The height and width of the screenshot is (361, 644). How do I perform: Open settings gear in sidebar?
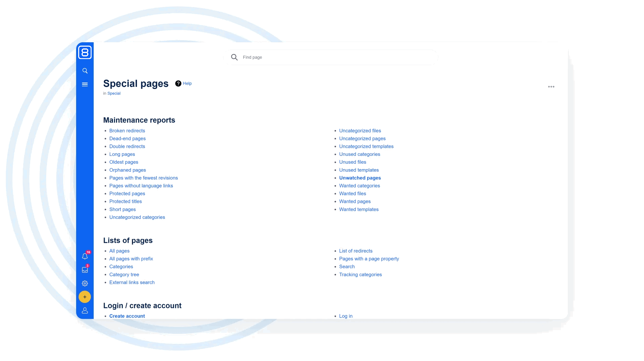(85, 283)
